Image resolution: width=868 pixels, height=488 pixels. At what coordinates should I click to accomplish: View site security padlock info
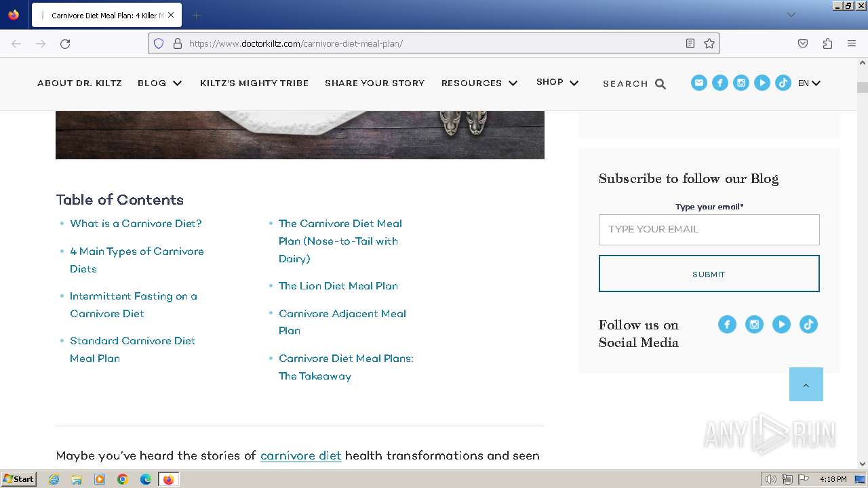(178, 43)
